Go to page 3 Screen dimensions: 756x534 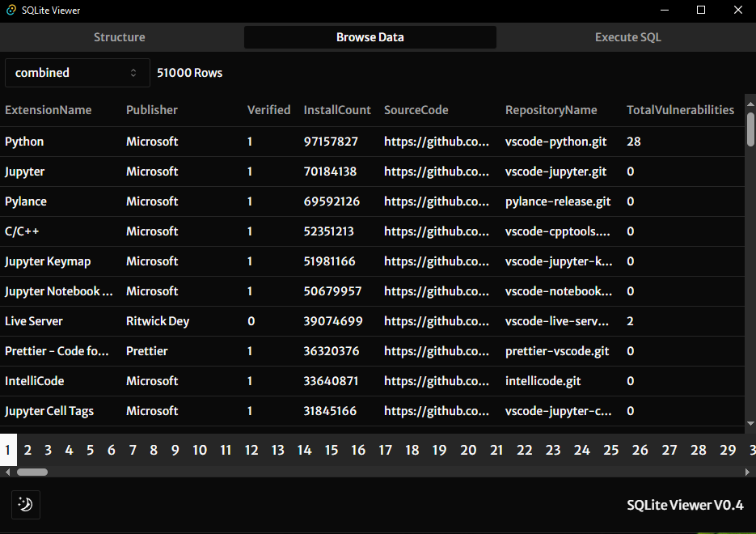(x=49, y=450)
